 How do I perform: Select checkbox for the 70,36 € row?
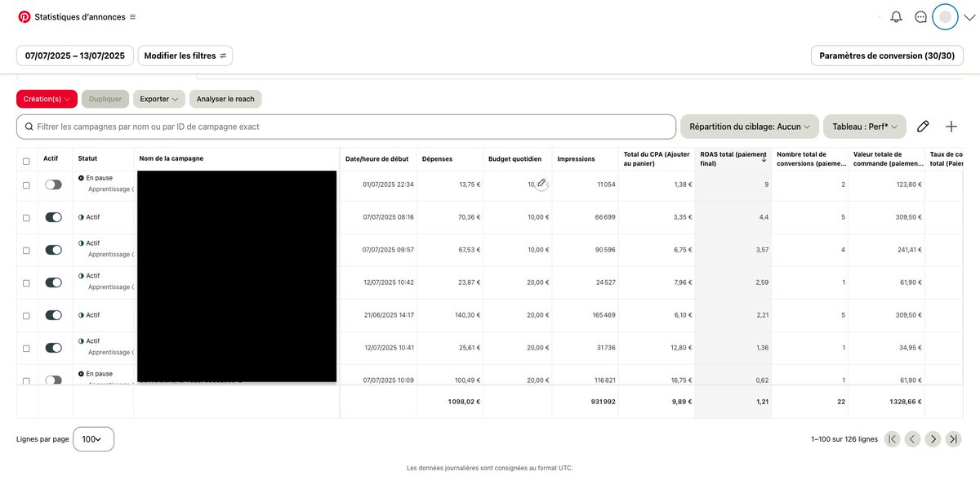[26, 218]
